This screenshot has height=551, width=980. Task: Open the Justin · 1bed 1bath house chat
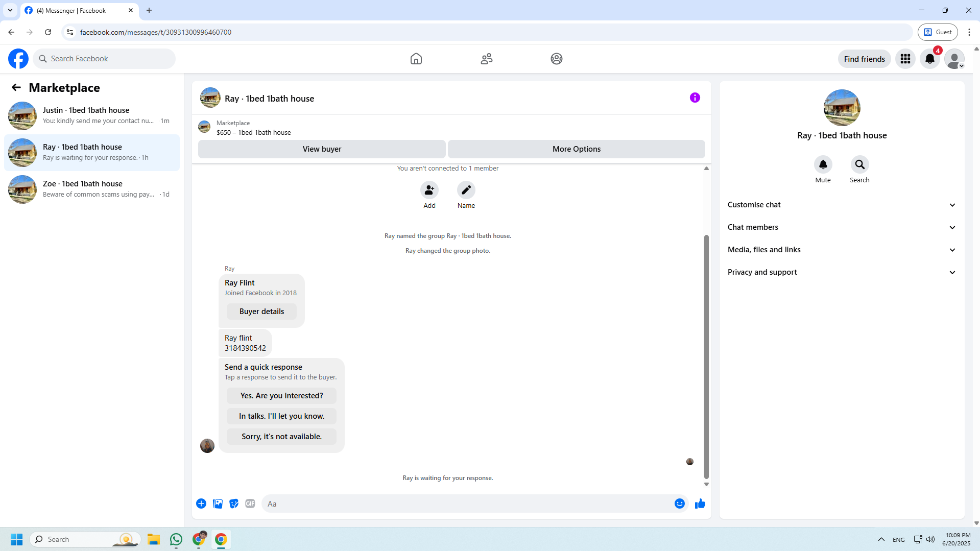click(92, 116)
